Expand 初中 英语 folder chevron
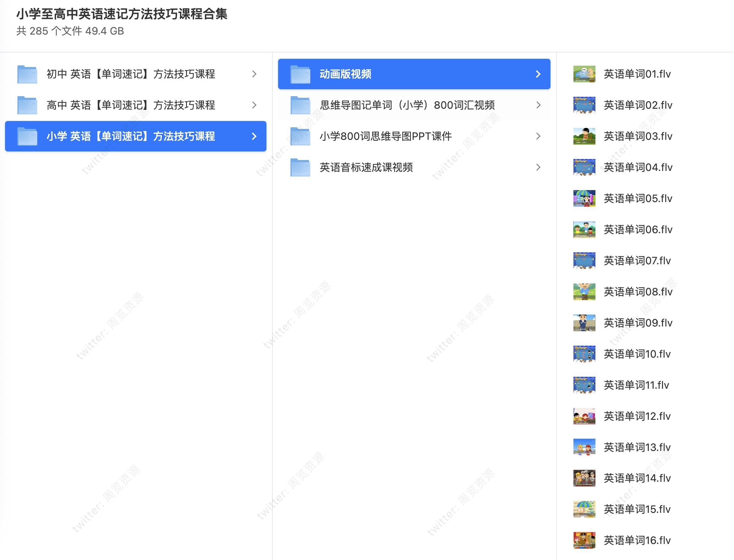734x560 pixels. [x=254, y=74]
